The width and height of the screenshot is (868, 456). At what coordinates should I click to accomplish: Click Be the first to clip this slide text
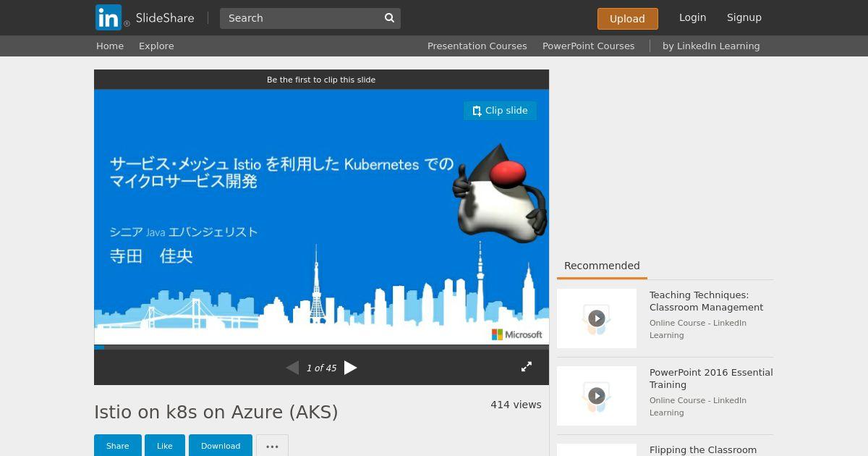pos(321,80)
